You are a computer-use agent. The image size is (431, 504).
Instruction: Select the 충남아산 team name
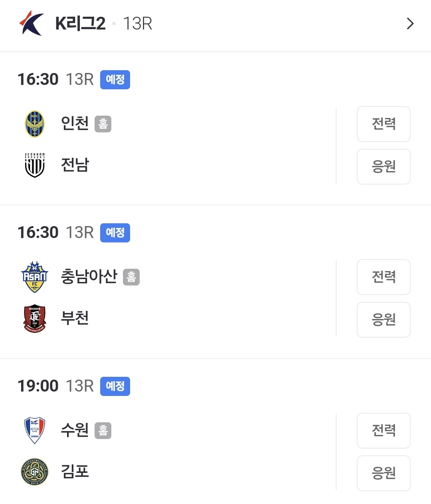89,276
